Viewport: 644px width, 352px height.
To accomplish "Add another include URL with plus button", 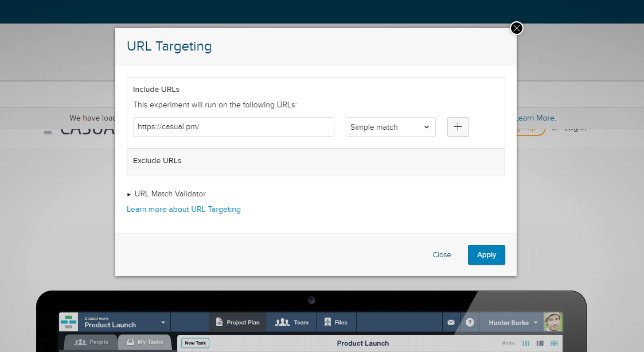I will 458,127.
